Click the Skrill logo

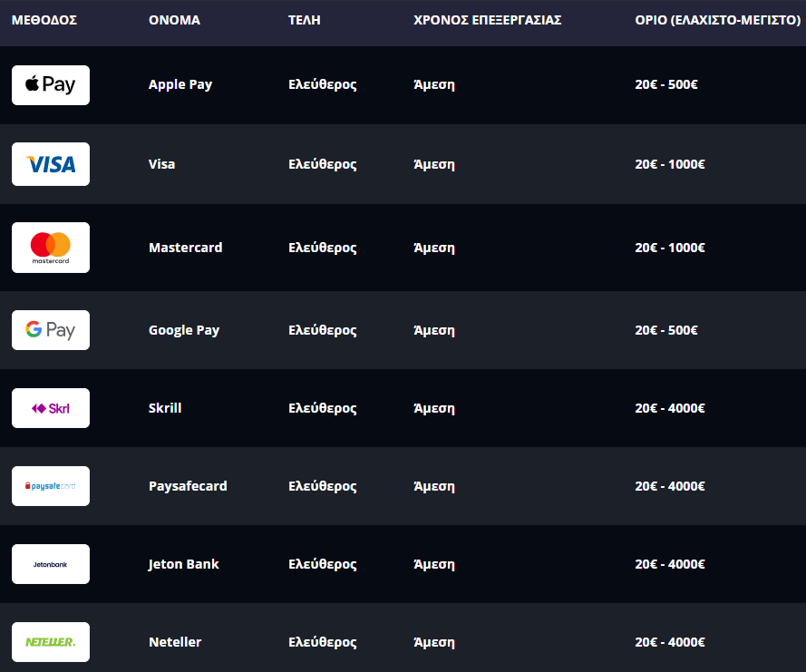(51, 408)
